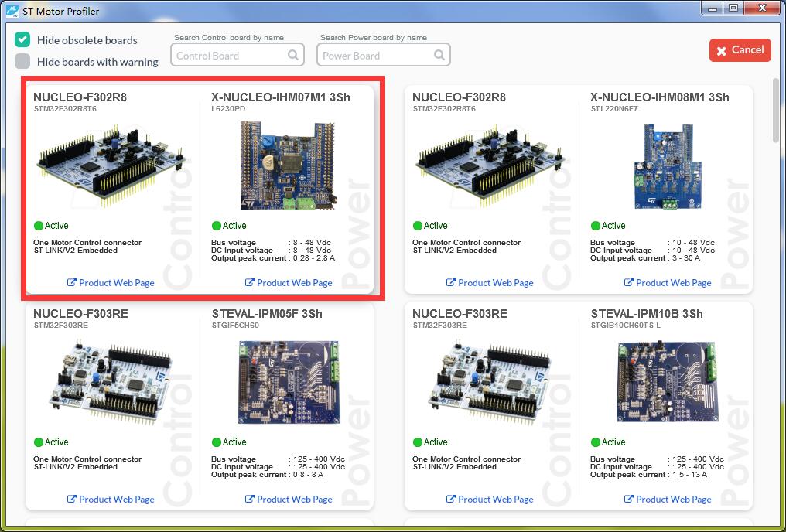Image resolution: width=786 pixels, height=532 pixels.
Task: Minimize the ST Motor Profiler window
Action: click(713, 8)
